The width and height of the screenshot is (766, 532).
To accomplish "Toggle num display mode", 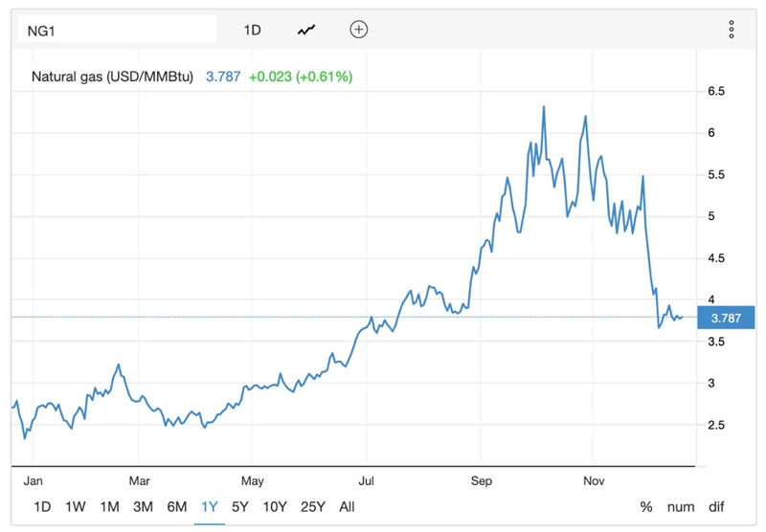I will coord(679,507).
